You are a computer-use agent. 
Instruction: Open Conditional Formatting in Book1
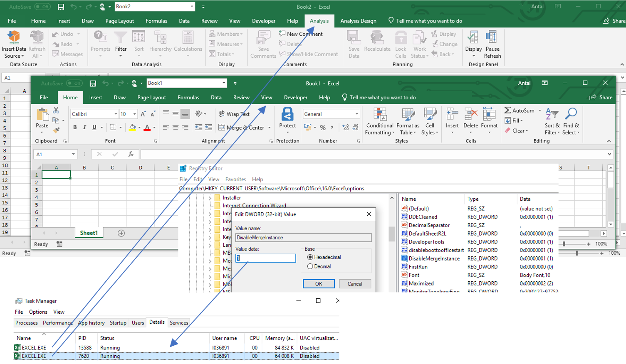(380, 121)
